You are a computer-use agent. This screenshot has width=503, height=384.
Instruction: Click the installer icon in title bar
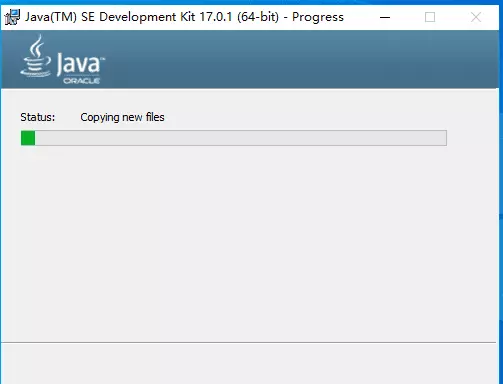pos(12,17)
